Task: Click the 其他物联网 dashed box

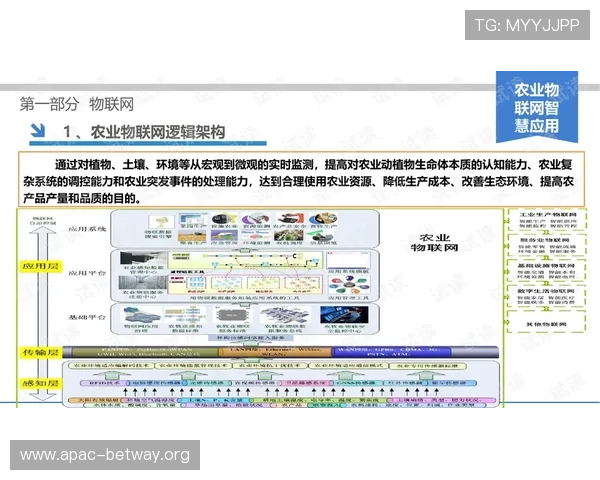Action: coord(548,322)
